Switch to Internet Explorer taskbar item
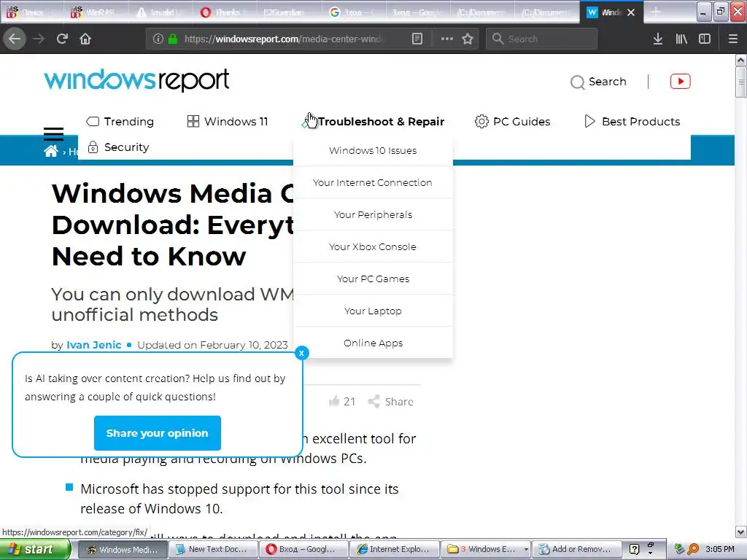The height and width of the screenshot is (560, 747). (394, 549)
